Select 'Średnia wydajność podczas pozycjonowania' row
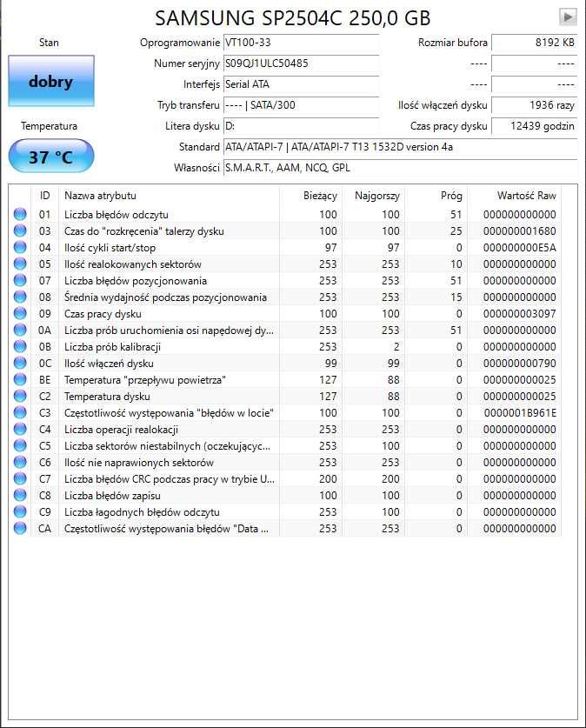586x728 pixels. pos(165,297)
